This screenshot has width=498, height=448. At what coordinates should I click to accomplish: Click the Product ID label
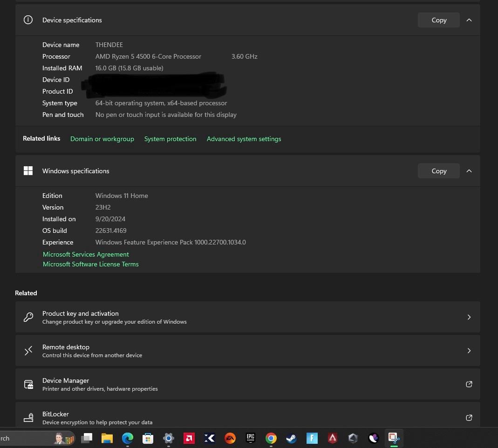57,91
